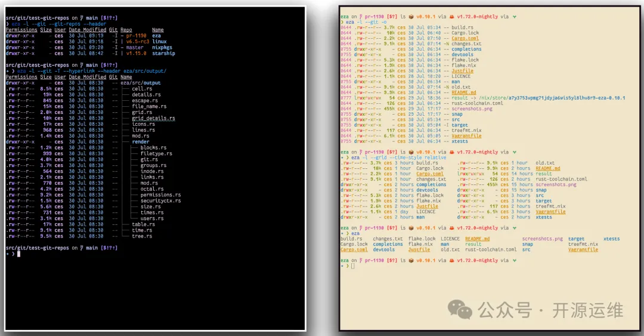Click the WeChat logo in the watermark
The width and height of the screenshot is (644, 336).
(460, 309)
